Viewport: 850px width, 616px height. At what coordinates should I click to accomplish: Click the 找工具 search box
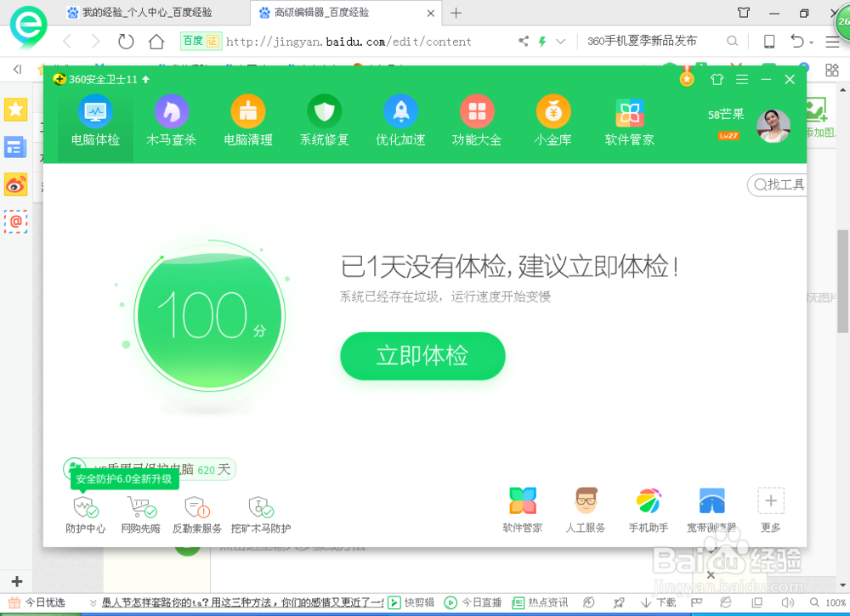778,184
